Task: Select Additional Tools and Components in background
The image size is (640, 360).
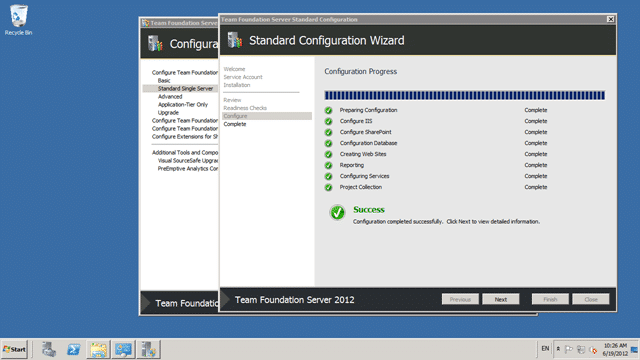Action: pyautogui.click(x=185, y=153)
